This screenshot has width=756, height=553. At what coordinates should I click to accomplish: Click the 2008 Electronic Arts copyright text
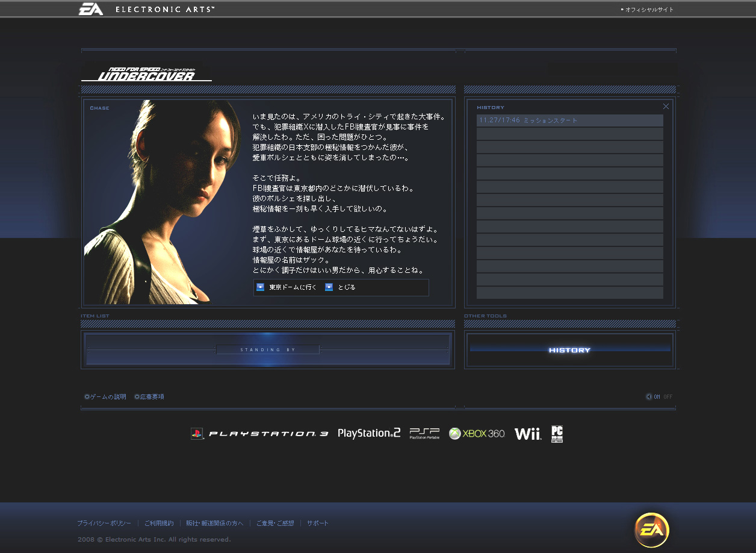point(154,540)
